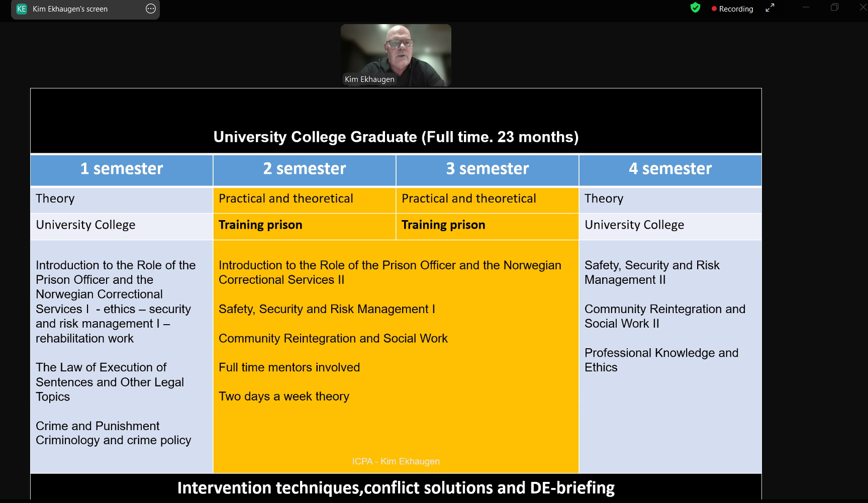Click the "4 semester" column header
The height and width of the screenshot is (503, 868).
[x=670, y=169]
